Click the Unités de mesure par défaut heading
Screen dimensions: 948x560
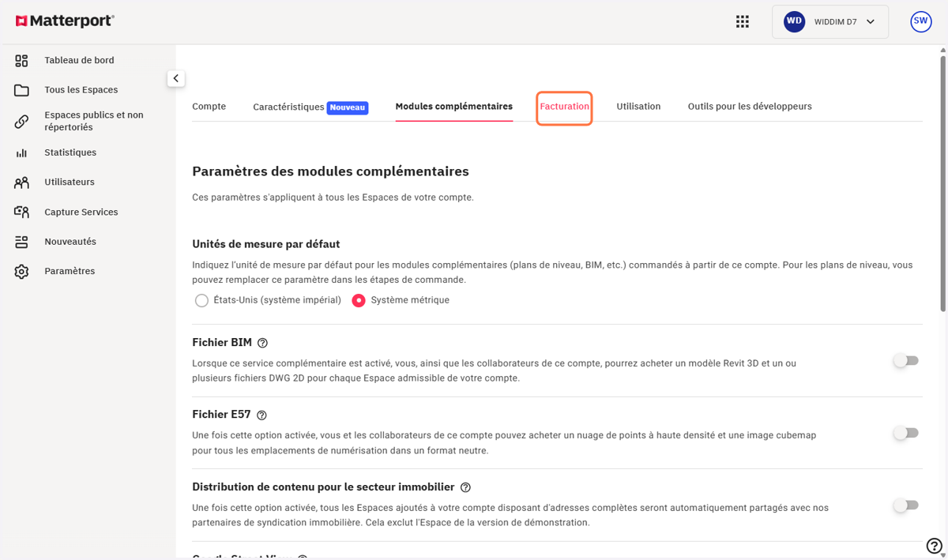pos(266,244)
